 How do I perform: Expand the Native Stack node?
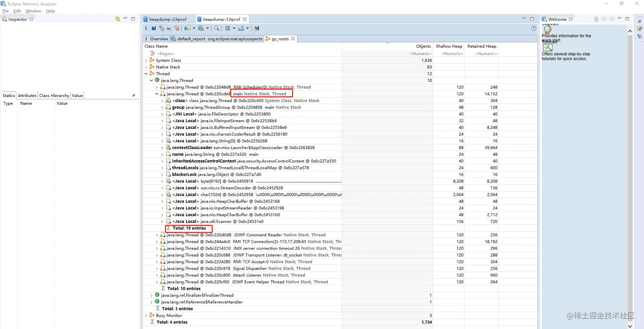[146, 67]
